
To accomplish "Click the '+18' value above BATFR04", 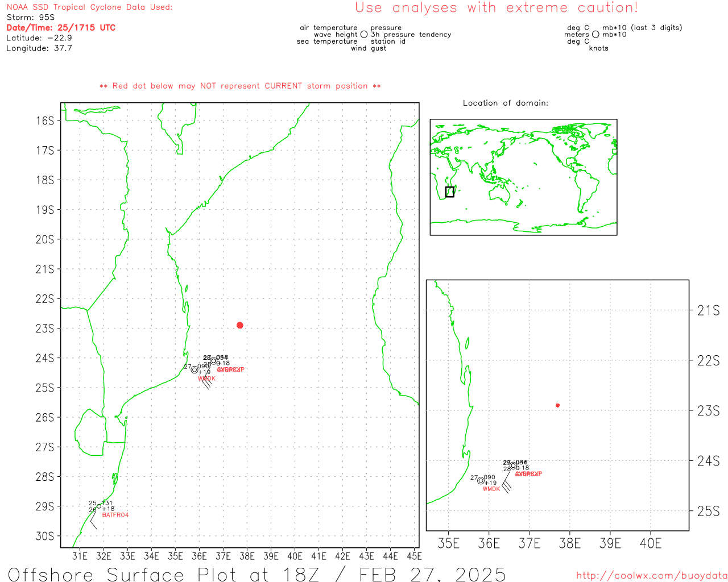I will [x=108, y=509].
